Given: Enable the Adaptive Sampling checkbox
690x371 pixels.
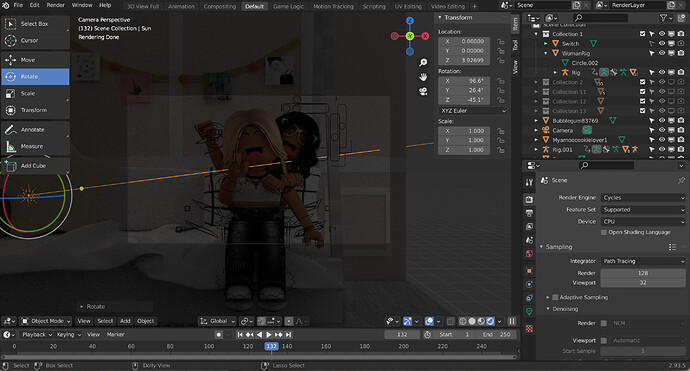Looking at the screenshot, I should coord(555,298).
